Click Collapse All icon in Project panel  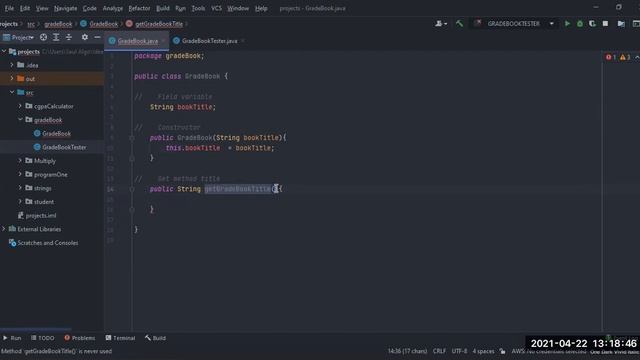[69, 37]
